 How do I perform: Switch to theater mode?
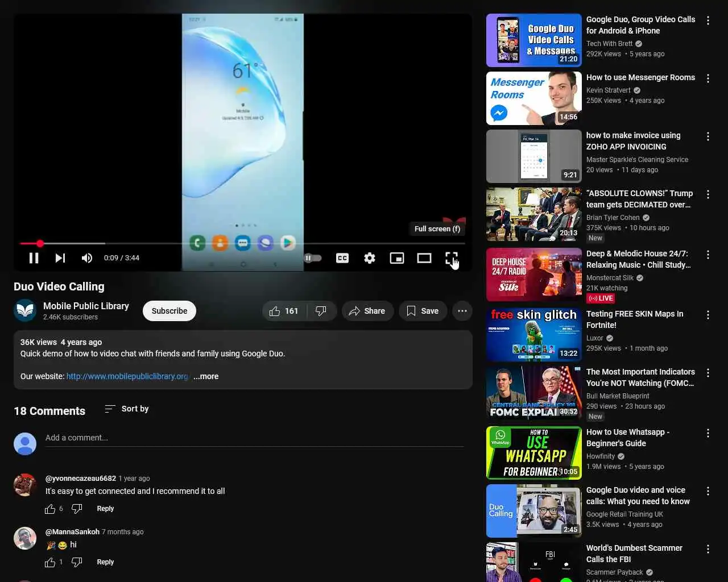pos(424,258)
